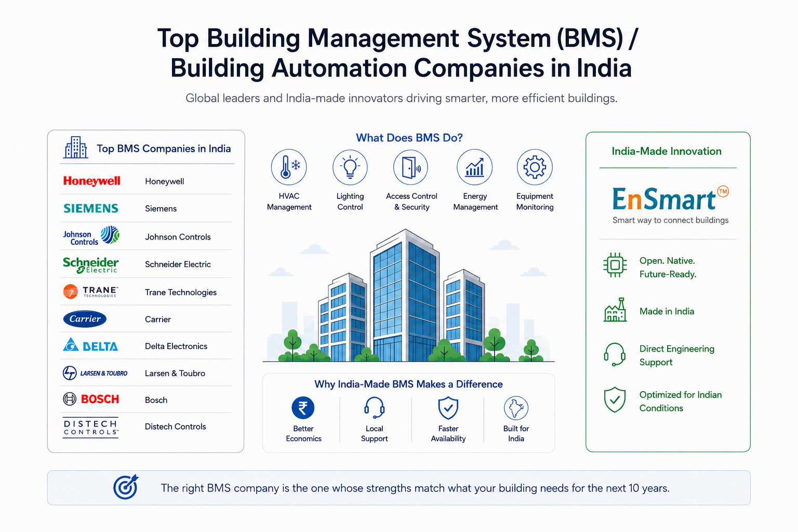Image resolution: width=798 pixels, height=532 pixels.
Task: Select the Honeywell company name text
Action: (x=165, y=181)
